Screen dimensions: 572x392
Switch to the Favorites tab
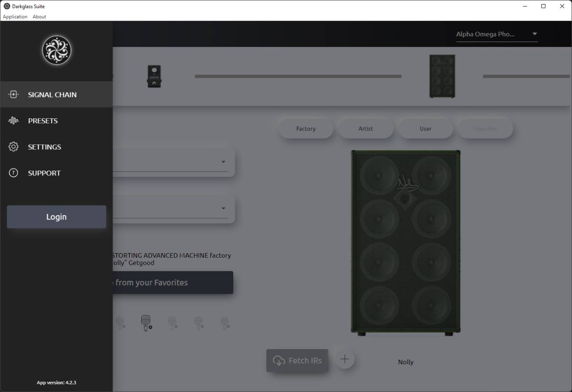[x=485, y=129]
